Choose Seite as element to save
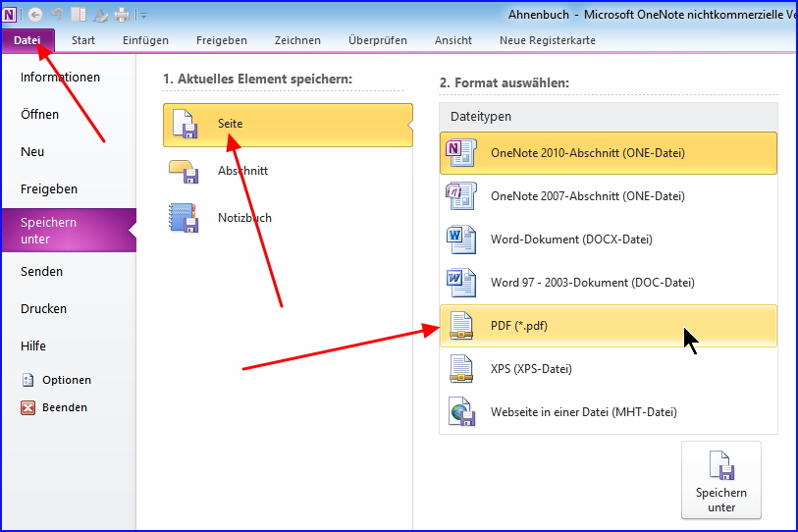The height and width of the screenshot is (532, 798). tap(288, 125)
